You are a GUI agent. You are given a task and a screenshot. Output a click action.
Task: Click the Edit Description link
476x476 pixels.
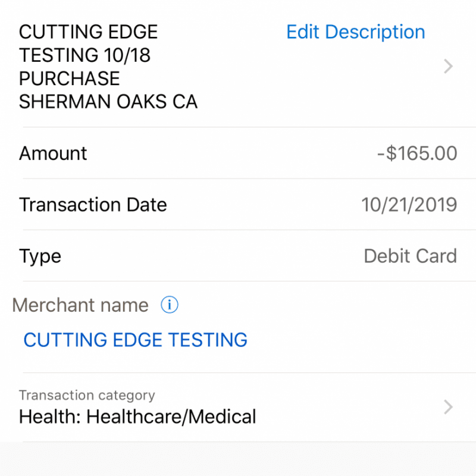(356, 32)
